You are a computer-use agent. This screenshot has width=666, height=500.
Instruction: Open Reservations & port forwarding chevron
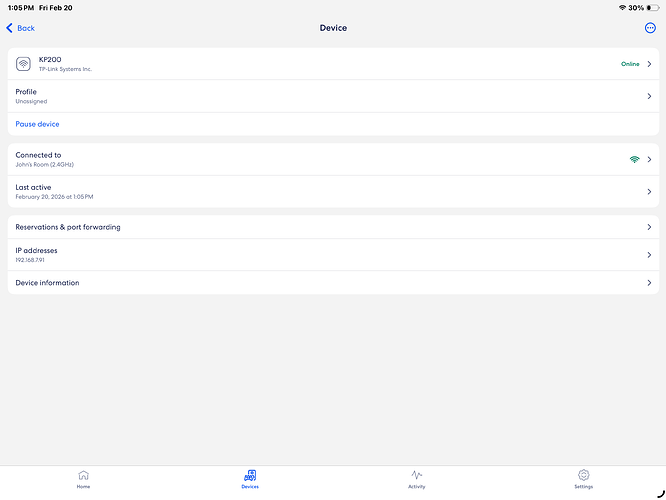coord(649,227)
